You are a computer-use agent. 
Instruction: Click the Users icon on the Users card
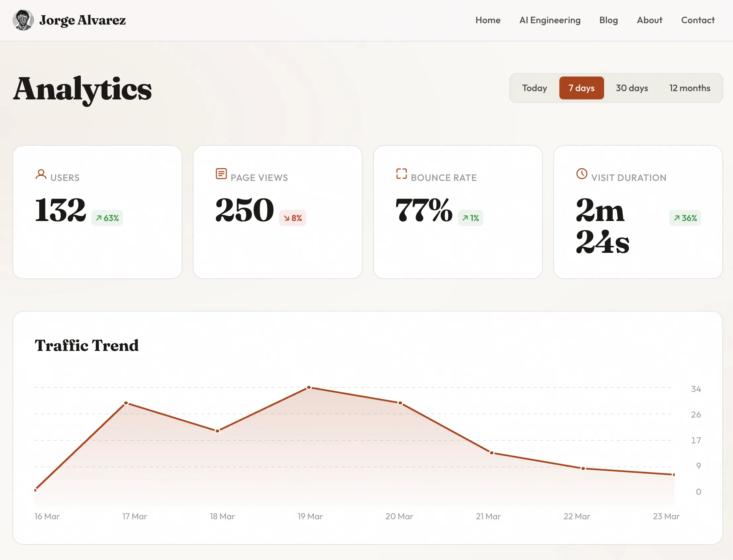tap(41, 175)
